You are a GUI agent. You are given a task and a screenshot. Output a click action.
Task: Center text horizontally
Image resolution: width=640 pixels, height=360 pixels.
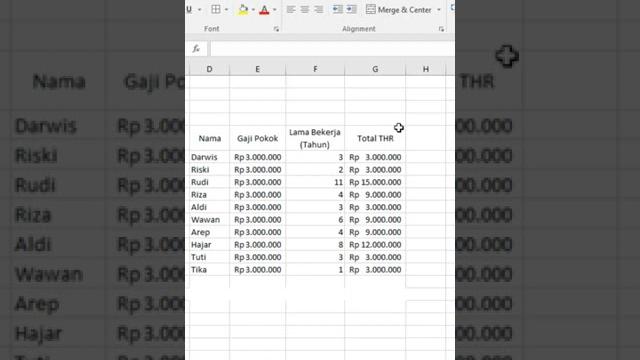(x=304, y=9)
